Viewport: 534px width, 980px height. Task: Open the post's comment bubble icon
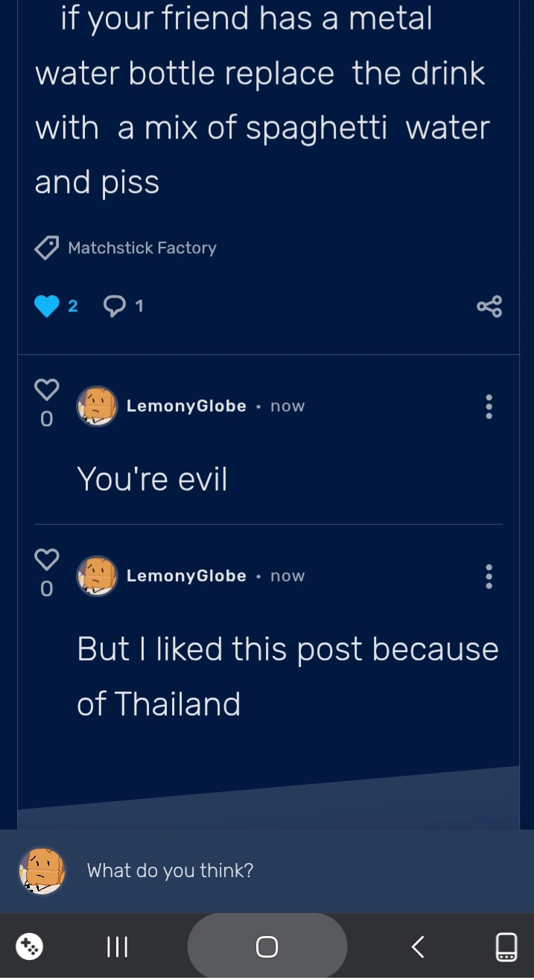115,306
